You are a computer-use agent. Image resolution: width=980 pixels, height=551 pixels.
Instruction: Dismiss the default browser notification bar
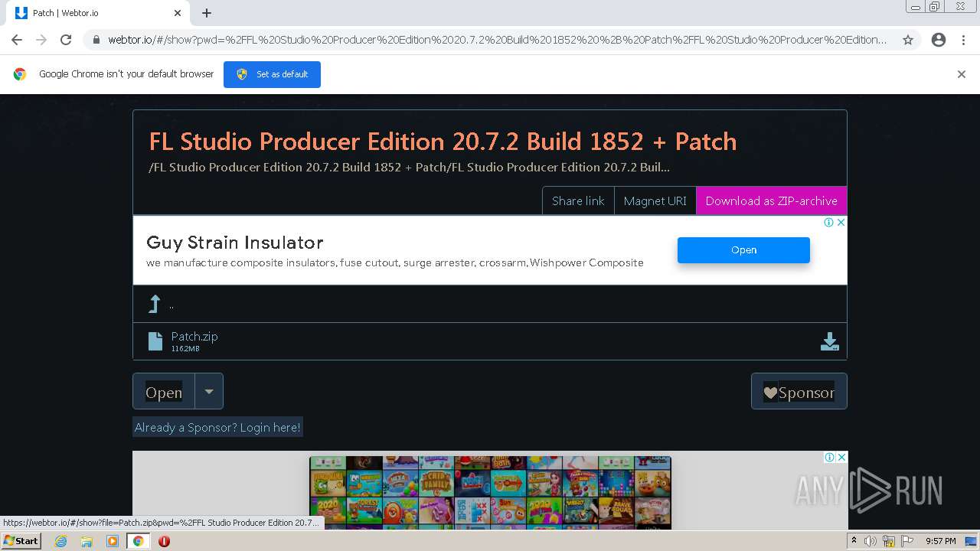[962, 74]
